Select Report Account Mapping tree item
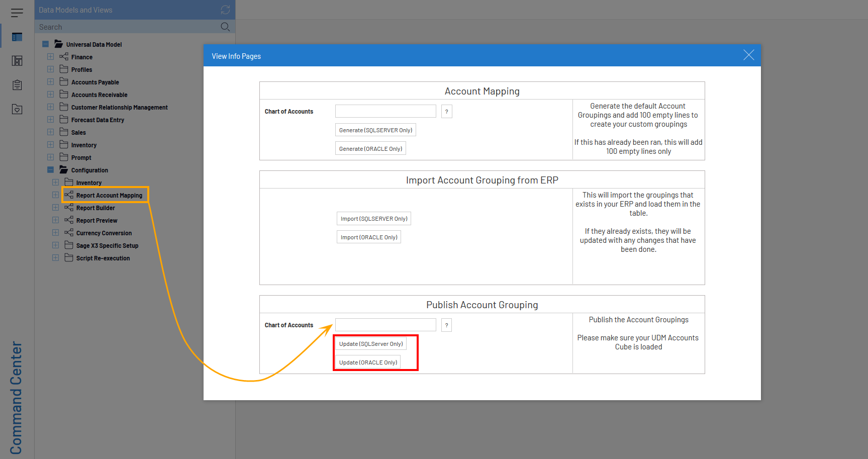 tap(109, 196)
